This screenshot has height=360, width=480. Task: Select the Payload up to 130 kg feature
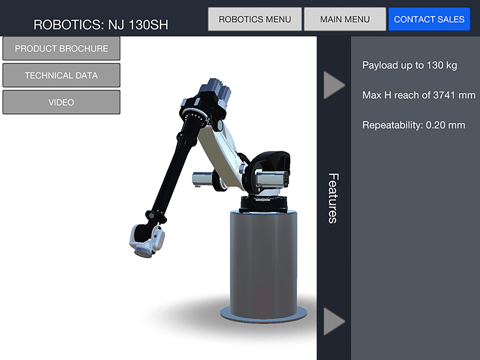pyautogui.click(x=410, y=65)
